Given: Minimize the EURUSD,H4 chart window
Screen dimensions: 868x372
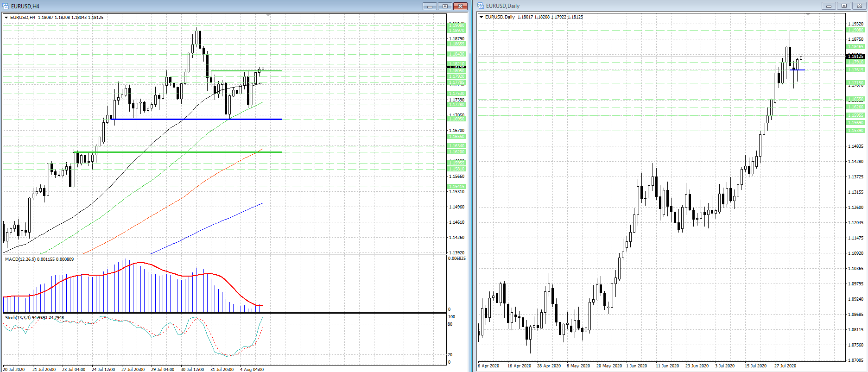Looking at the screenshot, I should pyautogui.click(x=430, y=6).
